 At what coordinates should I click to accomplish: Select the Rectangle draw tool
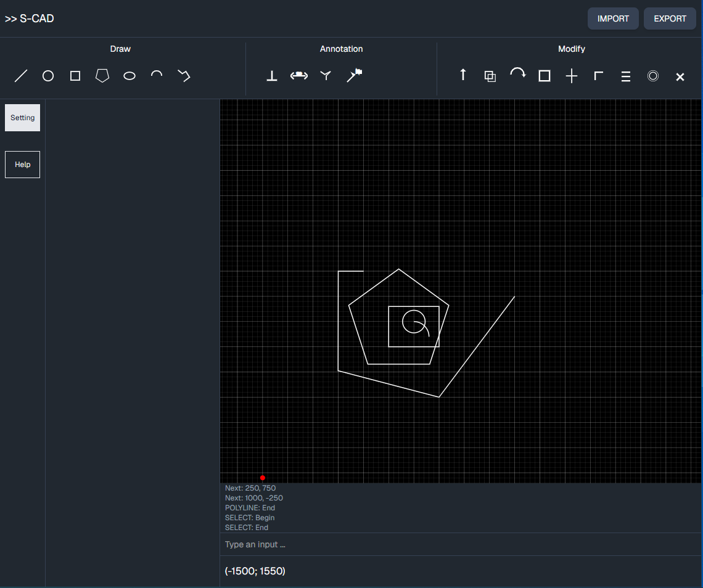pos(75,76)
